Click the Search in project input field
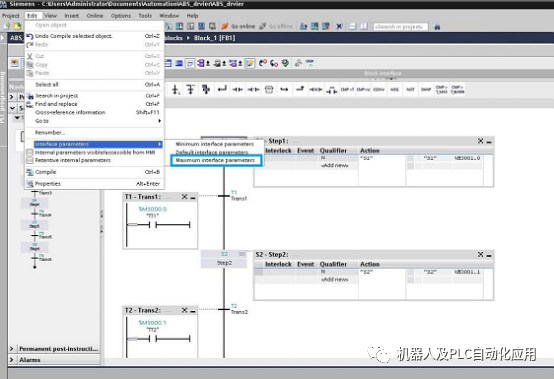Image resolution: width=554 pixels, height=379 pixels. [x=400, y=26]
